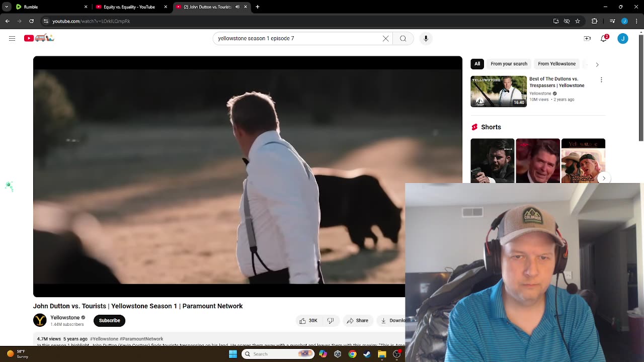This screenshot has width=644, height=362.
Task: Click the #ParamountNetwork hashtag
Action: (x=141, y=339)
